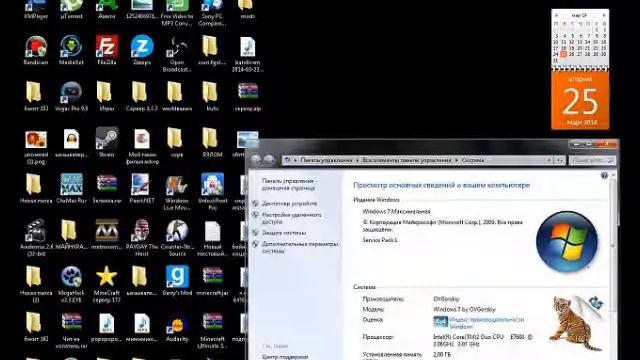640x360 pixels.
Task: Launch Windows Live Movie Maker shortcut
Action: coord(177,192)
